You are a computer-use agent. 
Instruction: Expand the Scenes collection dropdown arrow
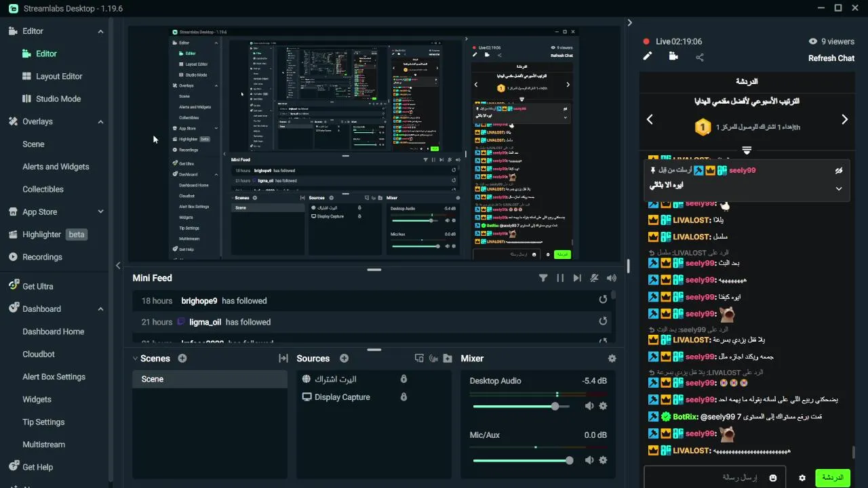(135, 359)
